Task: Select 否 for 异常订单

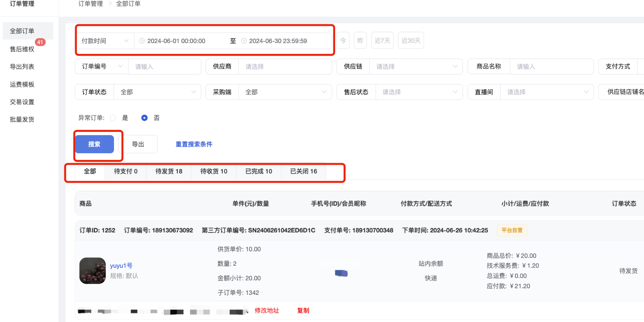Action: tap(144, 118)
